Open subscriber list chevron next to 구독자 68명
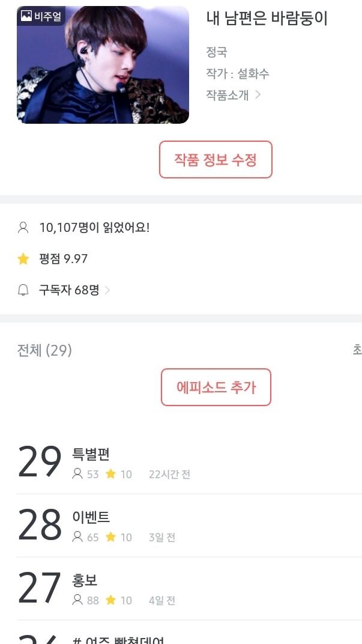The image size is (362, 644). coord(107,291)
